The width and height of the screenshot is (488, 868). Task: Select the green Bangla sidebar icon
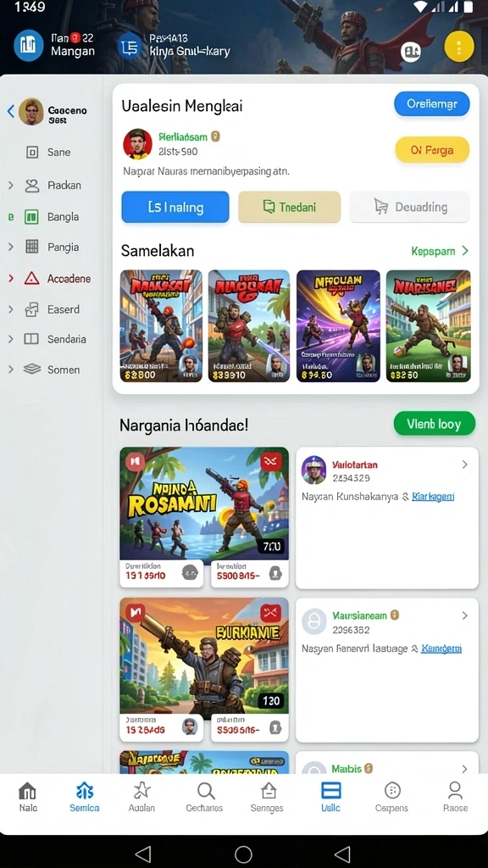[x=32, y=217]
